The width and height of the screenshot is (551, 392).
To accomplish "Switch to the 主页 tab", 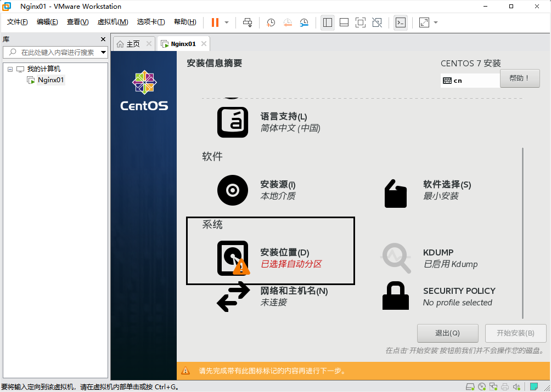I will (x=133, y=44).
